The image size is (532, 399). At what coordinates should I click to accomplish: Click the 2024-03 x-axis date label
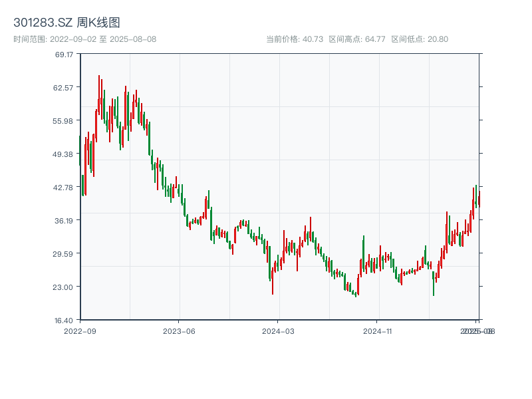(278, 331)
